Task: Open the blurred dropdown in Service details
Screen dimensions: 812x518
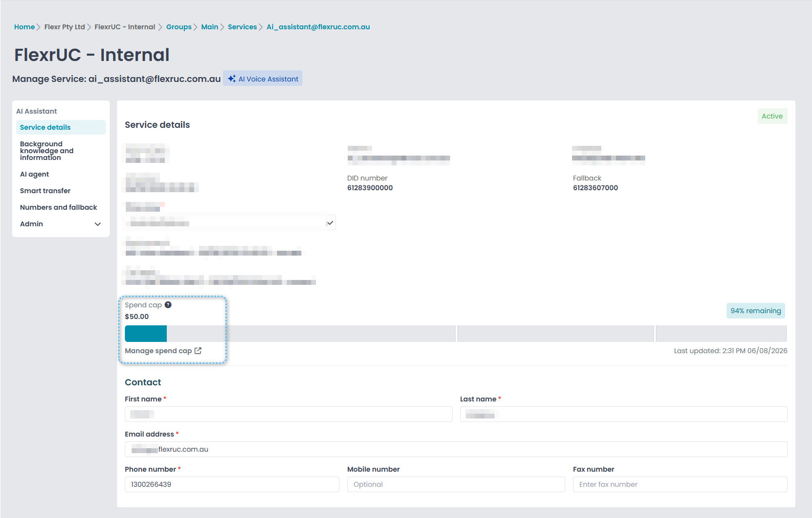Action: coord(230,222)
